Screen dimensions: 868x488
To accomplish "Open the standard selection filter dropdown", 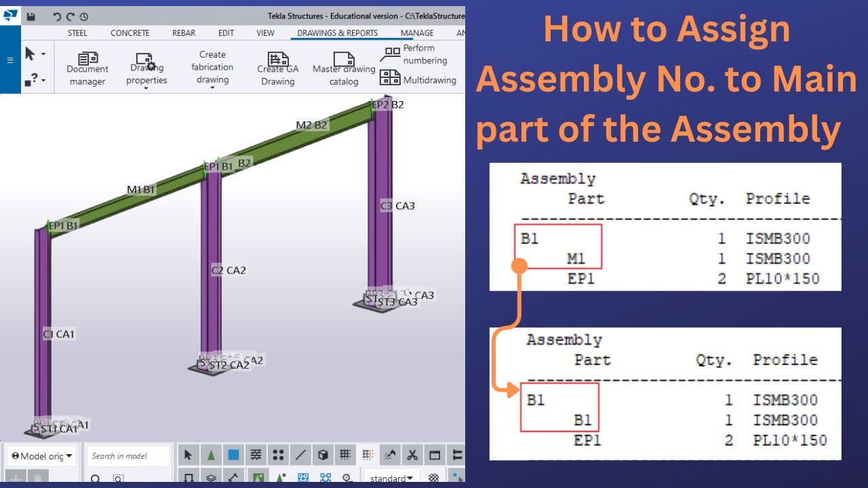I will tap(392, 478).
